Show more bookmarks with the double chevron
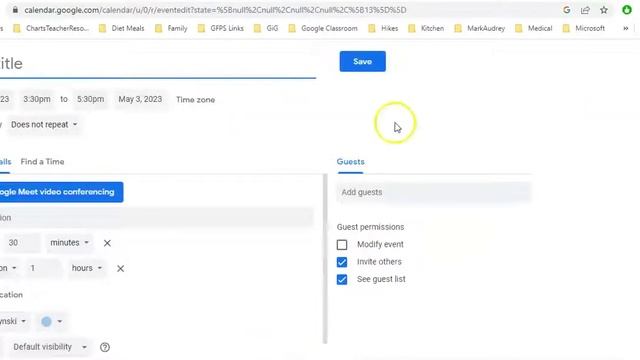Screen dimensions: 640x360 [626, 28]
